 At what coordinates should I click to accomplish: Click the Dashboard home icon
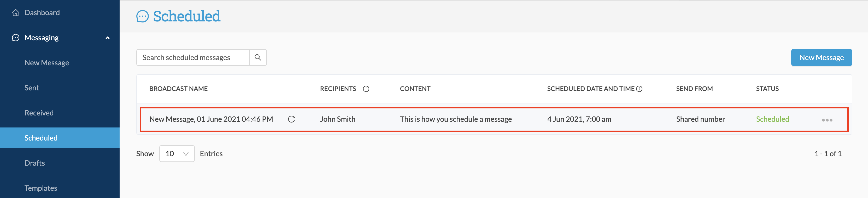(15, 13)
